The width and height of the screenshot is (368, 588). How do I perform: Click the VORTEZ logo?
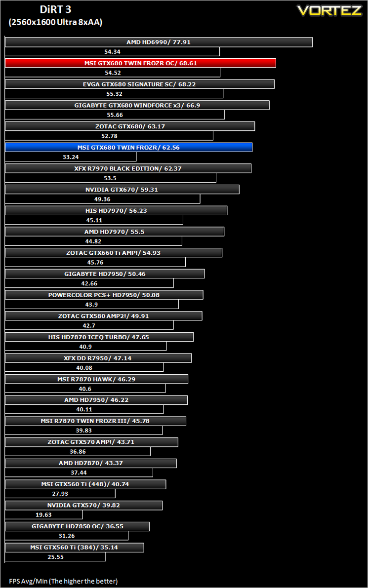tap(330, 10)
